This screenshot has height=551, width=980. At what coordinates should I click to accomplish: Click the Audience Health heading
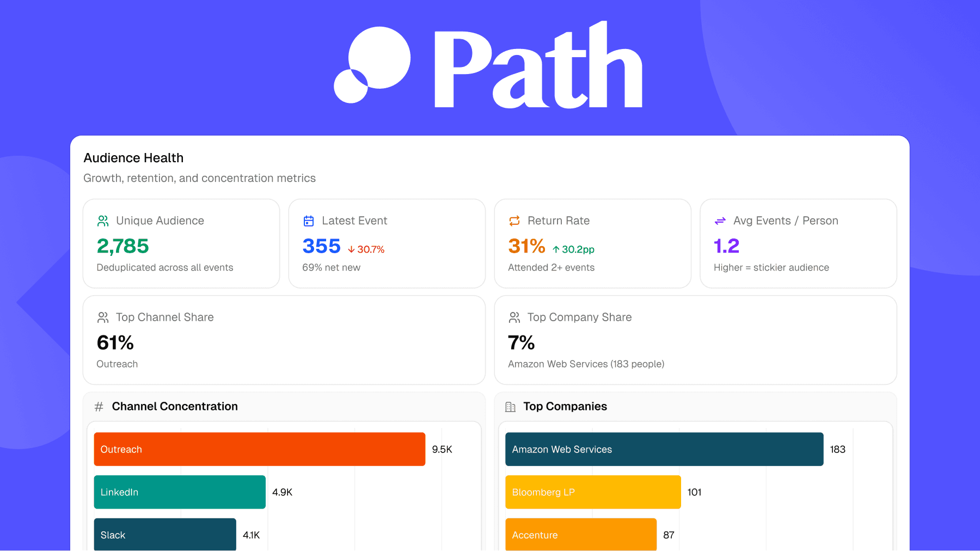click(x=133, y=158)
